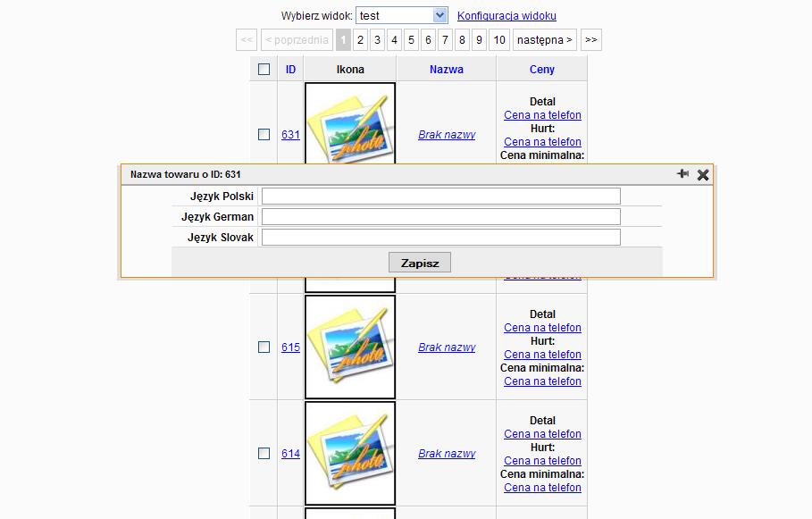Go to page 3
Screen dimensions: 812x519
(378, 40)
